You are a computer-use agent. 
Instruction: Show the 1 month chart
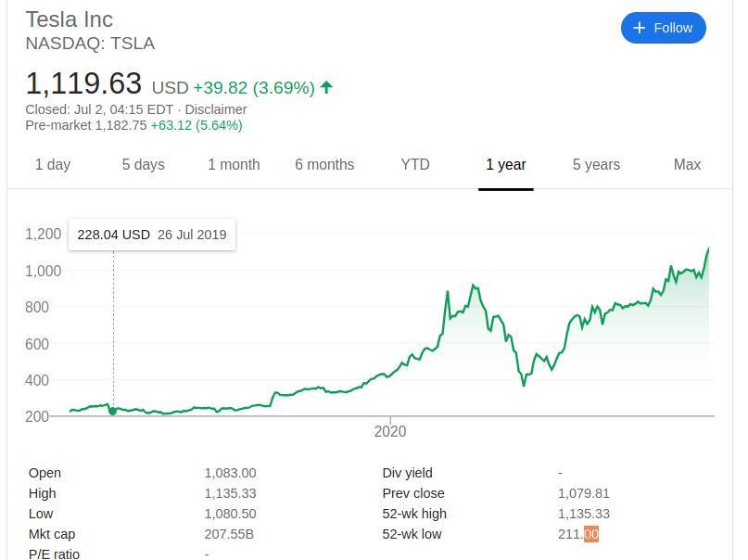pyautogui.click(x=234, y=164)
